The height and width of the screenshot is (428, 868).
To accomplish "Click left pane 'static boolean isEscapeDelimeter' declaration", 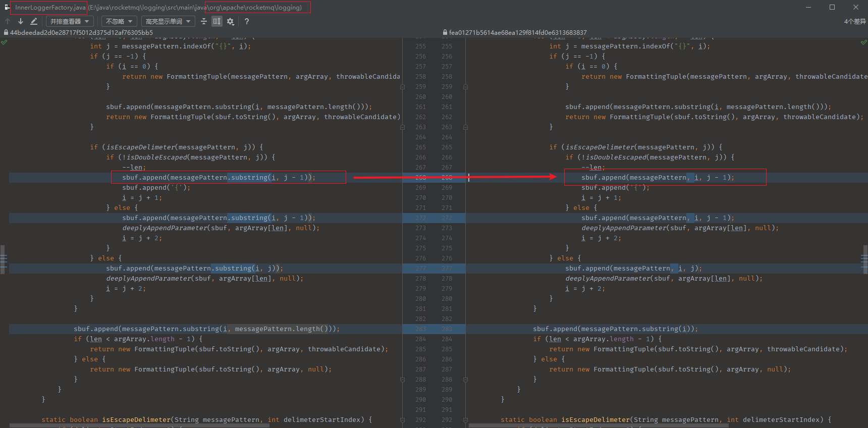I will point(207,420).
